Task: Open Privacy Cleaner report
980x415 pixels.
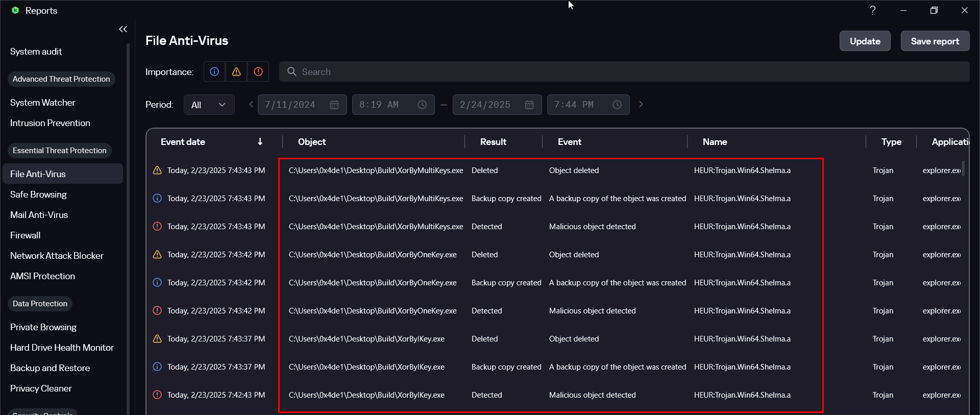Action: pos(41,388)
